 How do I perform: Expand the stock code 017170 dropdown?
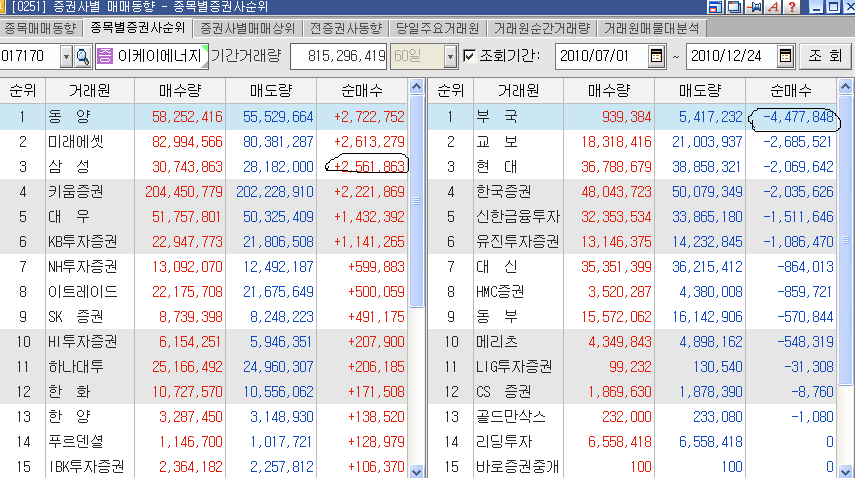click(x=66, y=56)
